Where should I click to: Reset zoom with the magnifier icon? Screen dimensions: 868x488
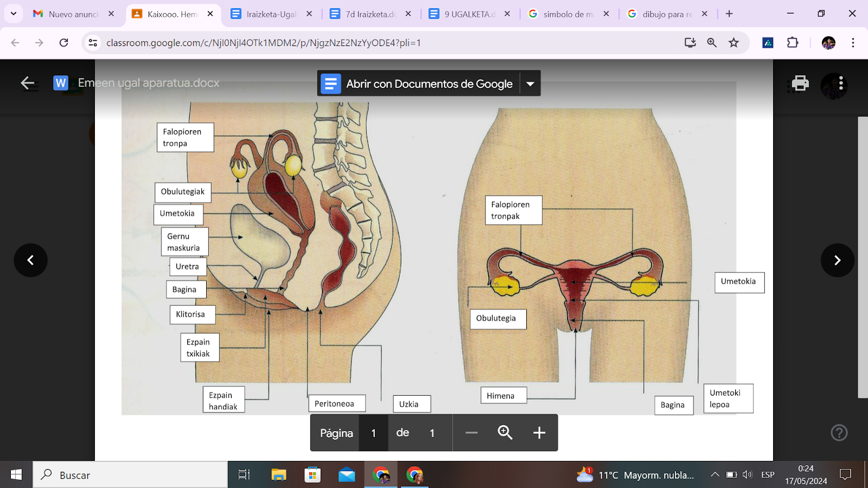click(505, 433)
